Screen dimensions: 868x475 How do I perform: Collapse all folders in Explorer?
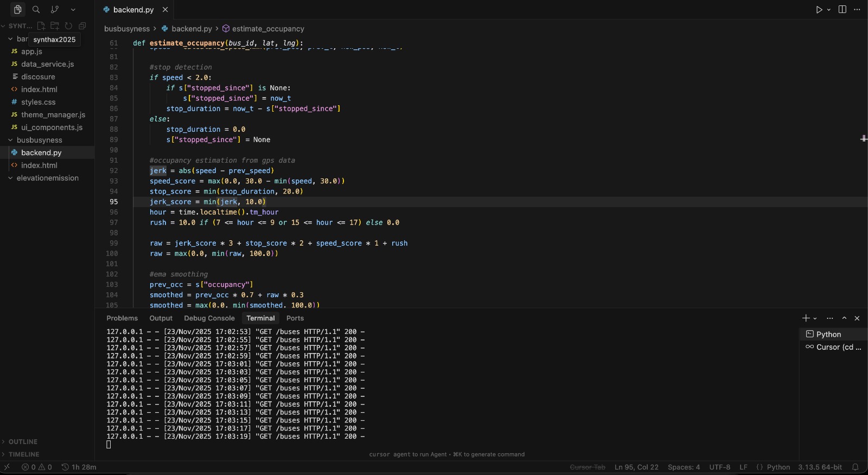click(82, 25)
